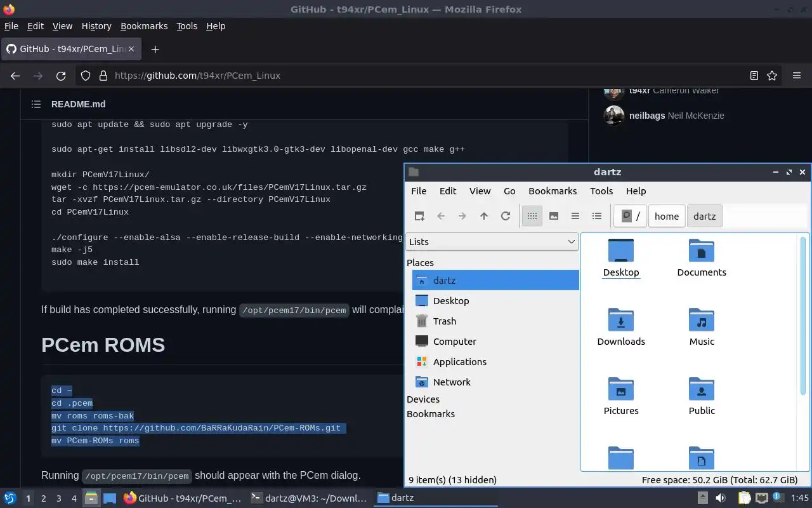Open Computer in Places sidebar

coord(495,341)
